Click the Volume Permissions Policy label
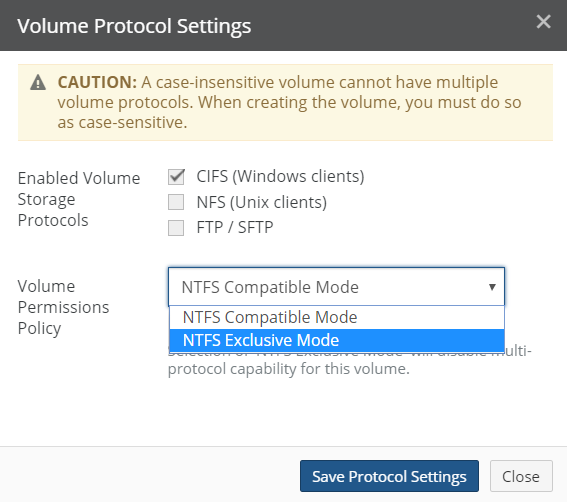Screen dimensions: 567x502 pyautogui.click(x=63, y=307)
